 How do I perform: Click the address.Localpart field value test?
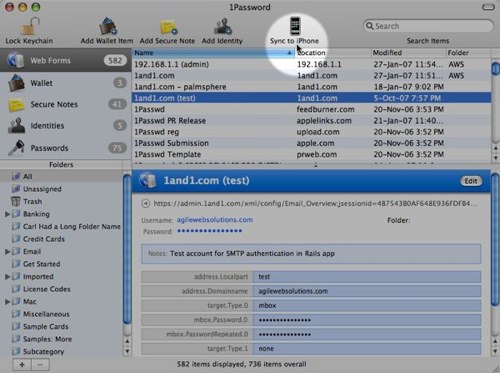click(x=367, y=277)
